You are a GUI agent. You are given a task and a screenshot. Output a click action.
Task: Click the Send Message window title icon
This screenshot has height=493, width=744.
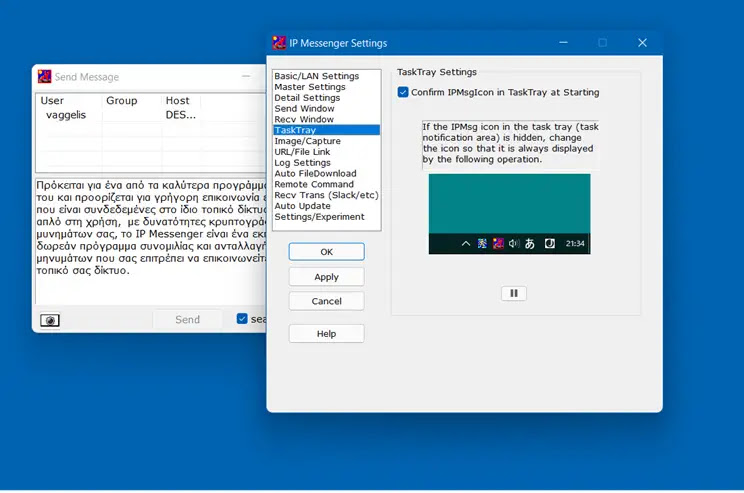pos(45,77)
